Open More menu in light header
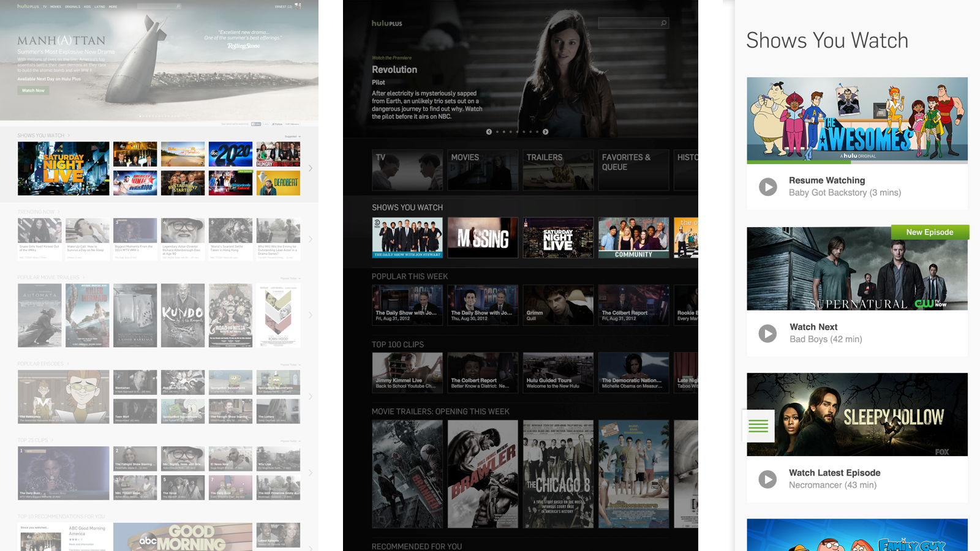The image size is (980, 551). tap(113, 7)
